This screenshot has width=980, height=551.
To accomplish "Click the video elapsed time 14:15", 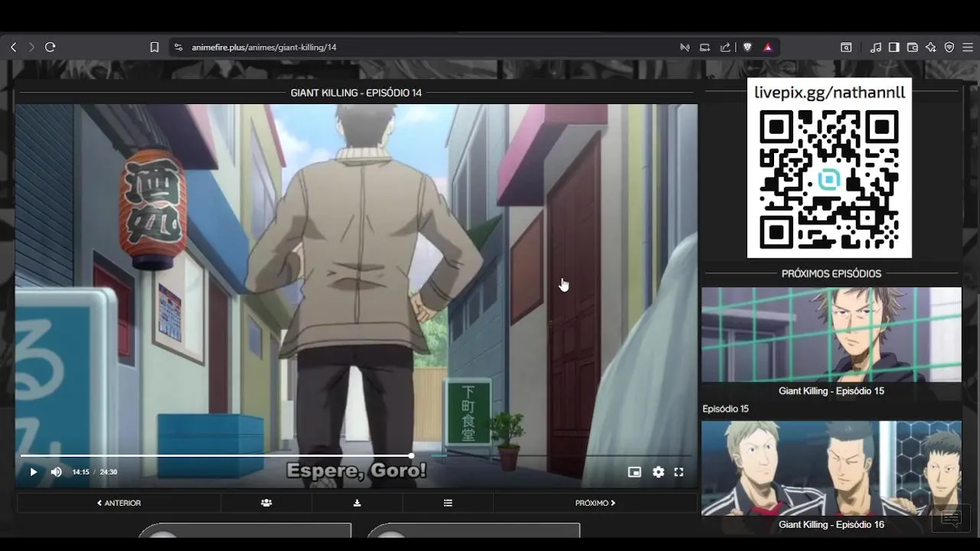I will (80, 472).
